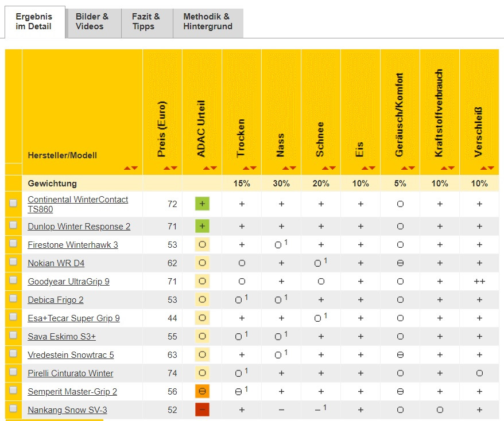Select Semperit Master-Grip 2 checkbox
Viewport: 504px width, 421px height.
click(x=13, y=390)
